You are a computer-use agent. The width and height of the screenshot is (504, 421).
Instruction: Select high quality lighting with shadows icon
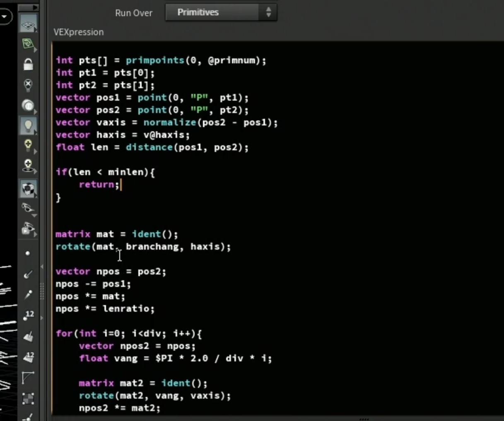(28, 166)
